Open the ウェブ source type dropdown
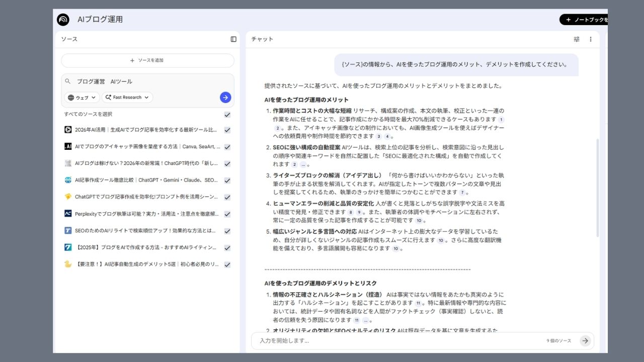 (x=80, y=98)
